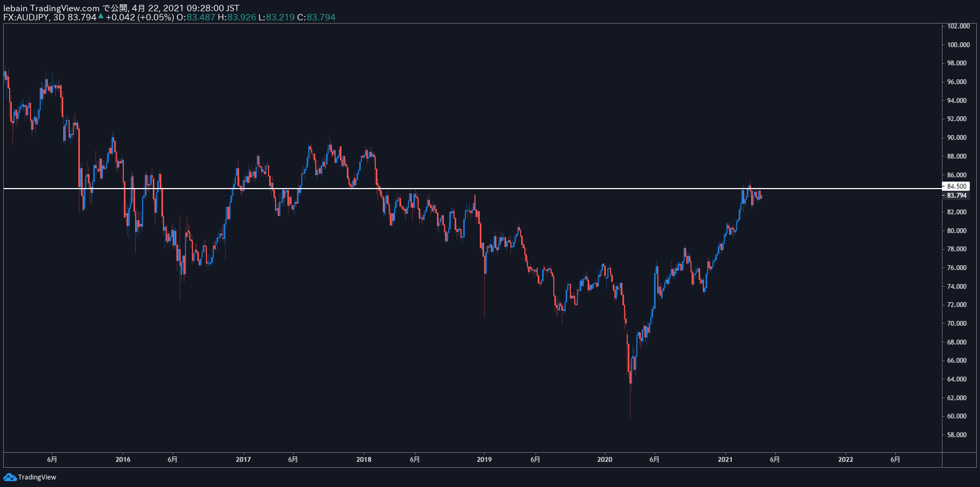Image resolution: width=980 pixels, height=487 pixels.
Task: Click the 6月 label between 2021 and 2022
Action: [x=775, y=459]
